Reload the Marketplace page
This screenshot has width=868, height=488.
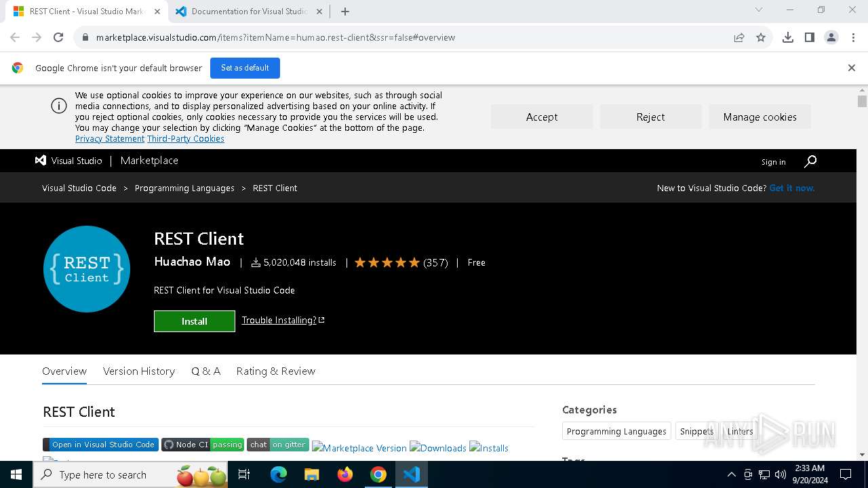(58, 37)
